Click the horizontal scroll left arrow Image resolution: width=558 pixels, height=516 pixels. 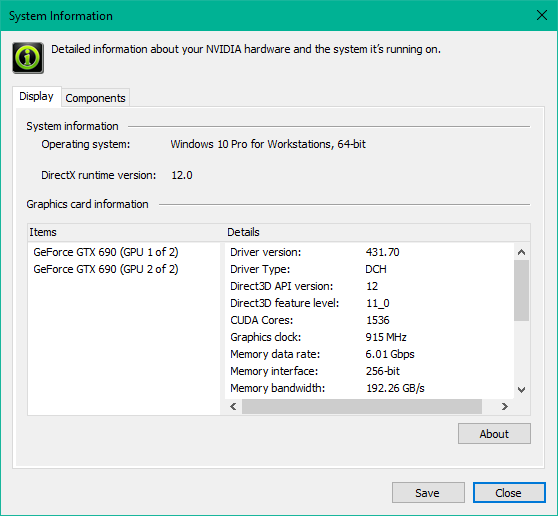[233, 406]
